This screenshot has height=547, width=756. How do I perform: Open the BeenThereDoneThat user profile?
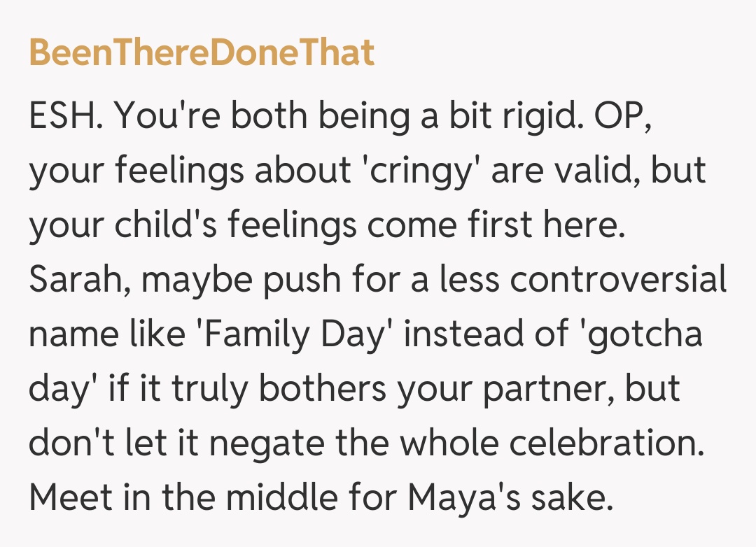(x=202, y=52)
